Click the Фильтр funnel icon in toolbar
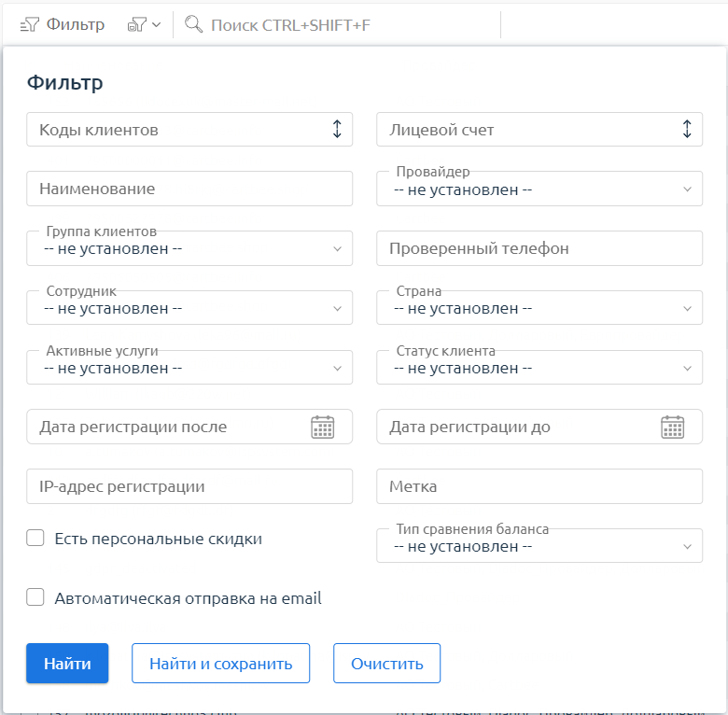This screenshot has height=715, width=728. pyautogui.click(x=30, y=25)
